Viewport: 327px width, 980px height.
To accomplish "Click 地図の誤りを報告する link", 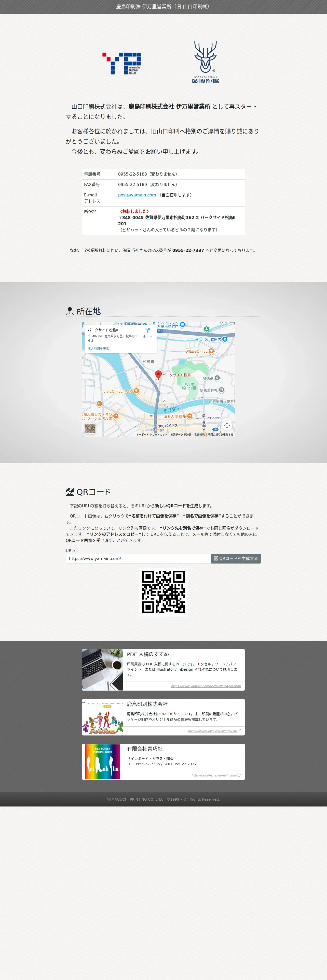I will [x=220, y=435].
